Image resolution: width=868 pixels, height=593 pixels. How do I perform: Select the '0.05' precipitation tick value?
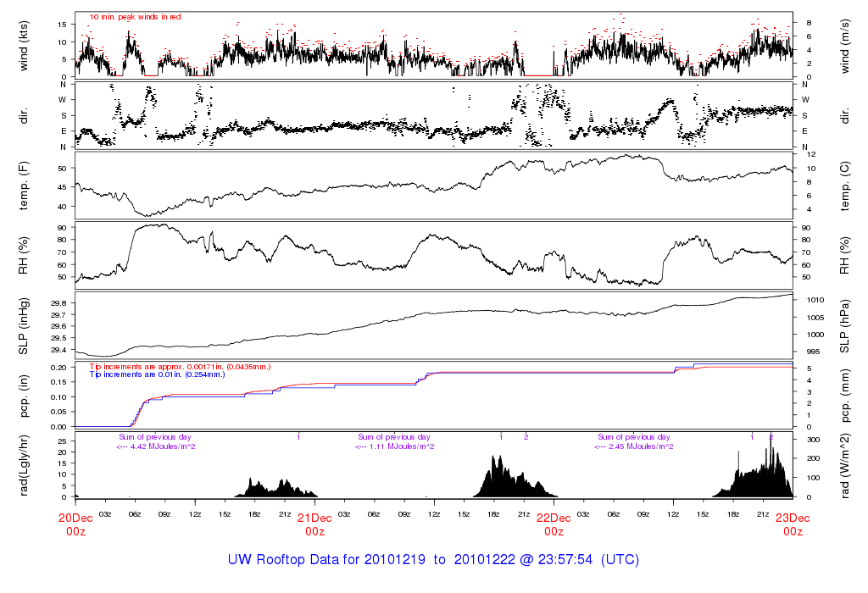tap(58, 412)
